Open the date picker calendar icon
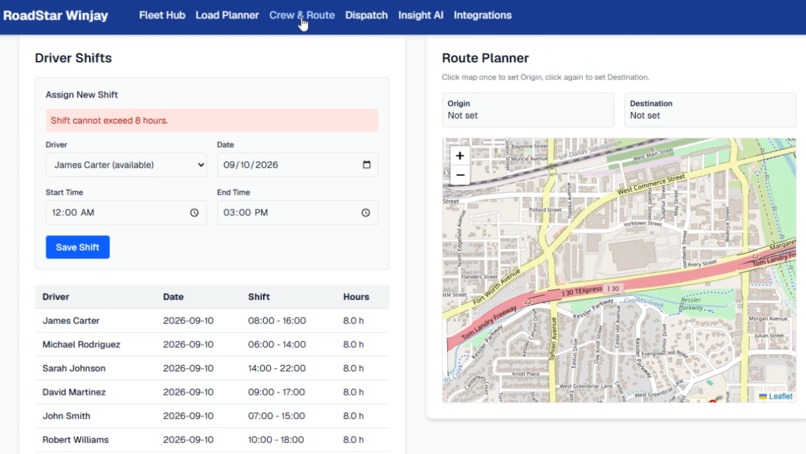Image resolution: width=806 pixels, height=454 pixels. point(367,165)
